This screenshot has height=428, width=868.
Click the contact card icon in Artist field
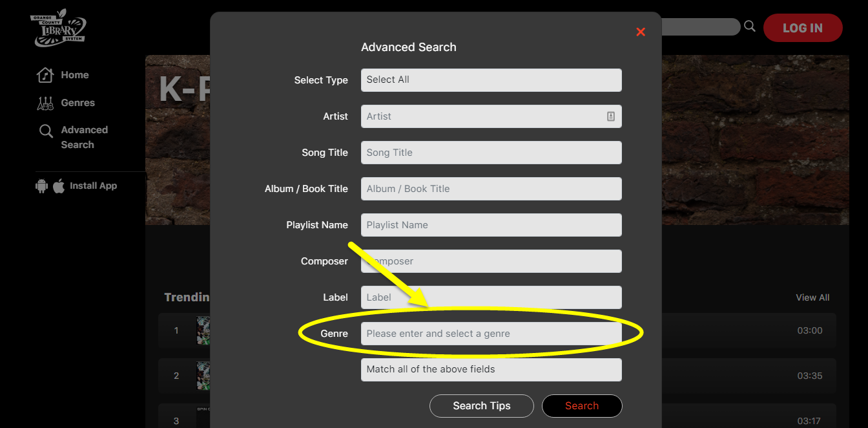(611, 116)
